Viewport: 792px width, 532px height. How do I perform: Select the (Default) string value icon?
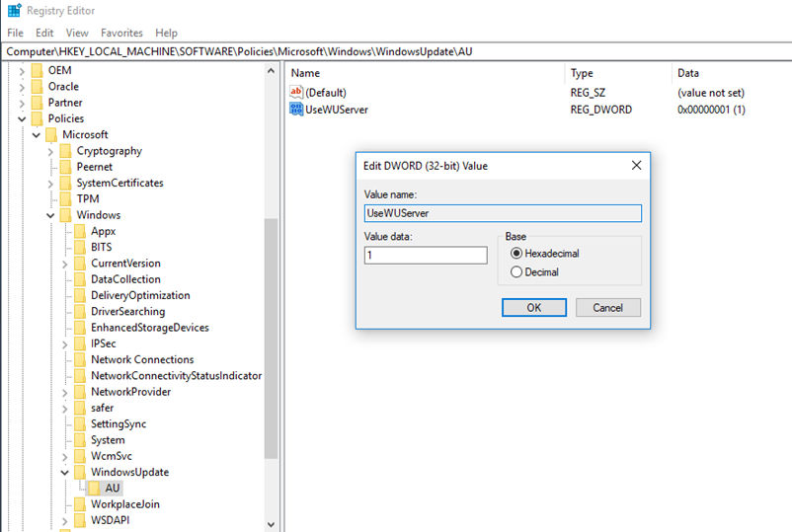(x=296, y=93)
